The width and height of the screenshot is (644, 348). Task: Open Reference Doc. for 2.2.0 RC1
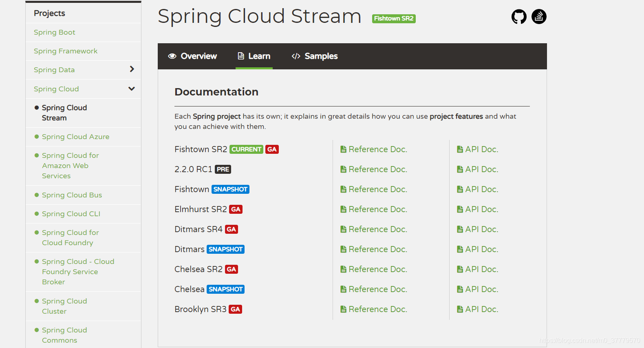tap(378, 169)
